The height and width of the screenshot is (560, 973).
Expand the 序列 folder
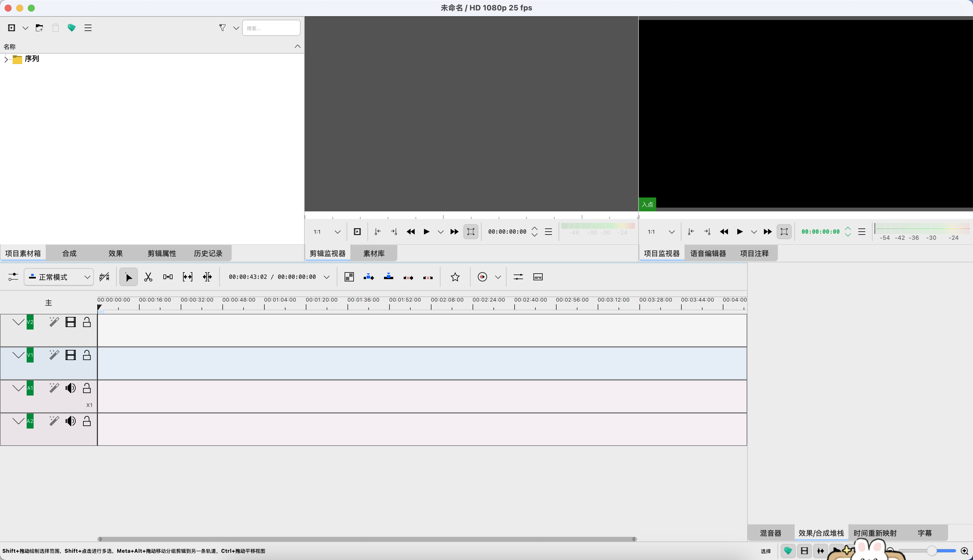coord(6,59)
